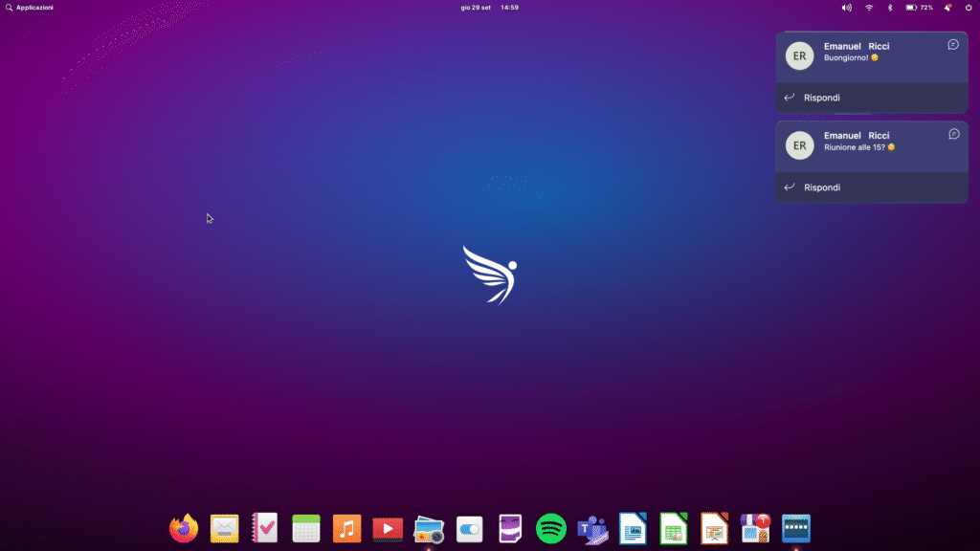Open Microsoft Teams from dock
The image size is (980, 551).
592,528
